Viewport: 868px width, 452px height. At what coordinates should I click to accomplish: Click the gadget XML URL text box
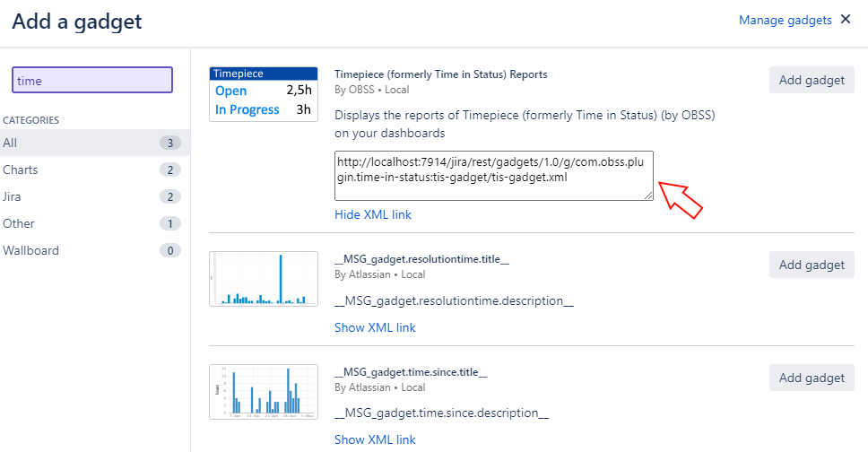[x=493, y=175]
